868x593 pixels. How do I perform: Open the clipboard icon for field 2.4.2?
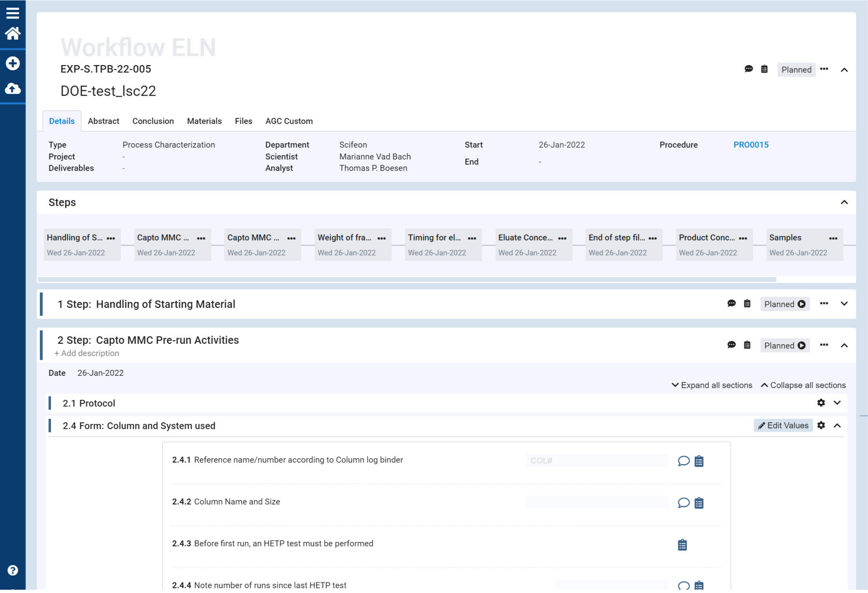click(699, 503)
